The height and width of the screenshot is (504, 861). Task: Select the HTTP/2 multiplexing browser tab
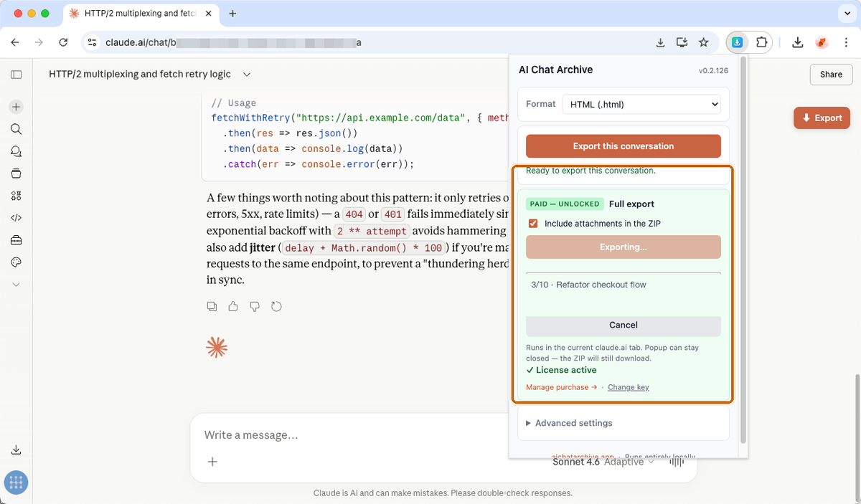pos(140,14)
